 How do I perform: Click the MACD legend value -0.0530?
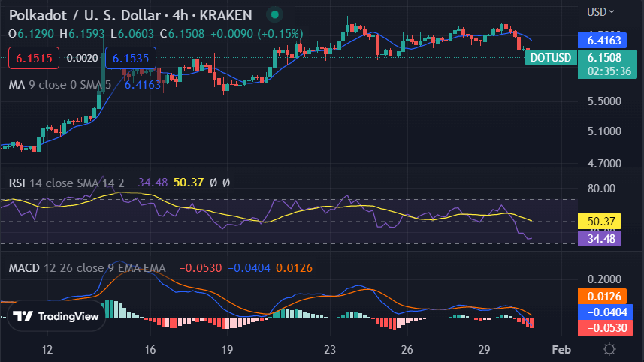[x=201, y=268]
